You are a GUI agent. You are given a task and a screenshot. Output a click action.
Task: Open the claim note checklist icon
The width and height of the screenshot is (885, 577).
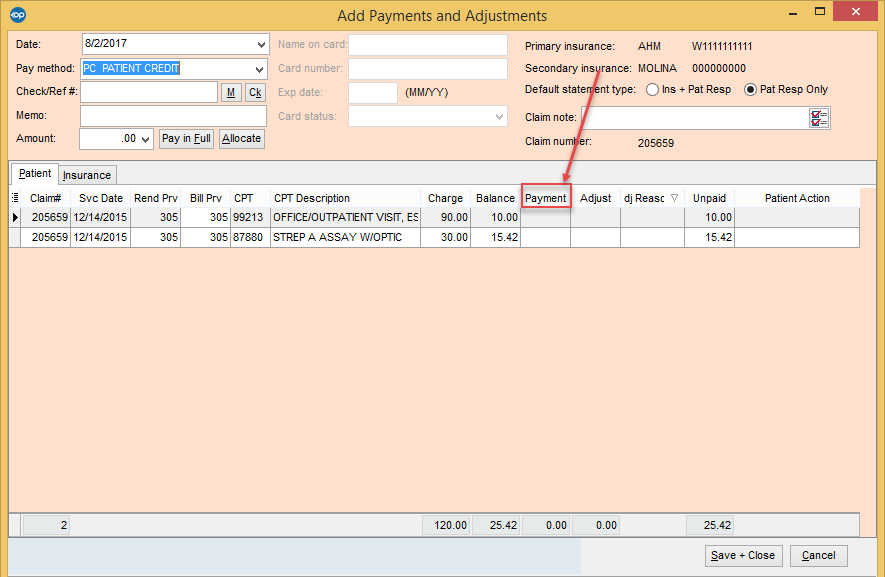pos(818,118)
